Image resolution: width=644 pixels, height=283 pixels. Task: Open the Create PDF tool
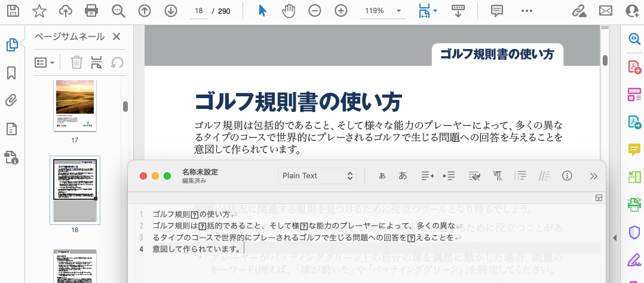(634, 66)
